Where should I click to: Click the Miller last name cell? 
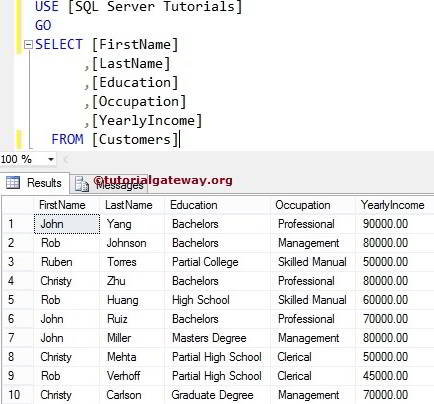pyautogui.click(x=132, y=338)
